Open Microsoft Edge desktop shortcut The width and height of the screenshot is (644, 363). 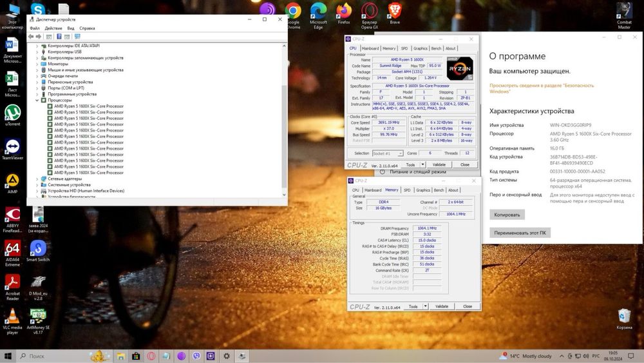click(318, 16)
